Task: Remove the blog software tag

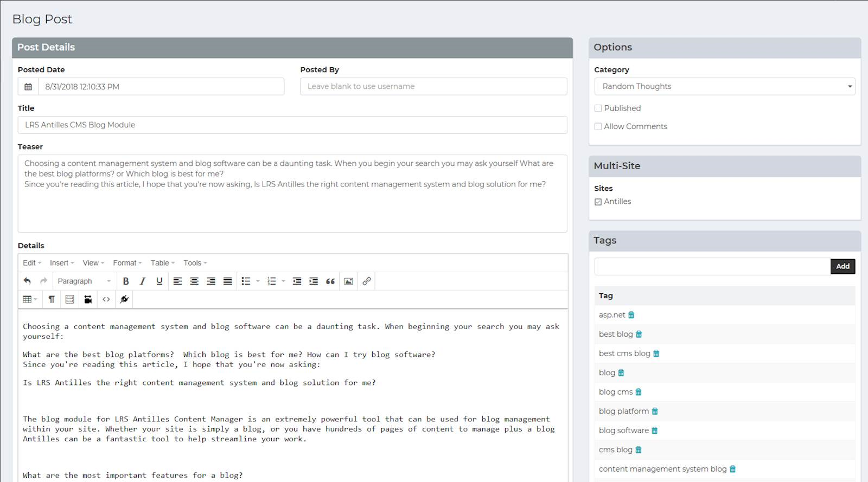Action: 655,430
